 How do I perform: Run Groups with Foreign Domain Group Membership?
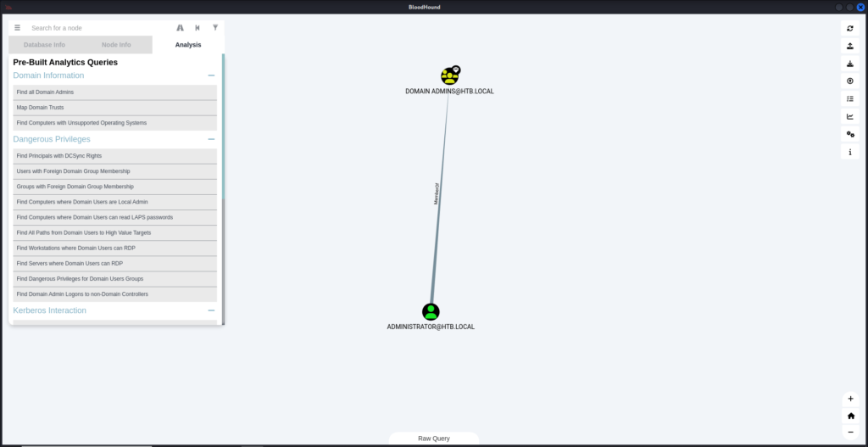115,187
